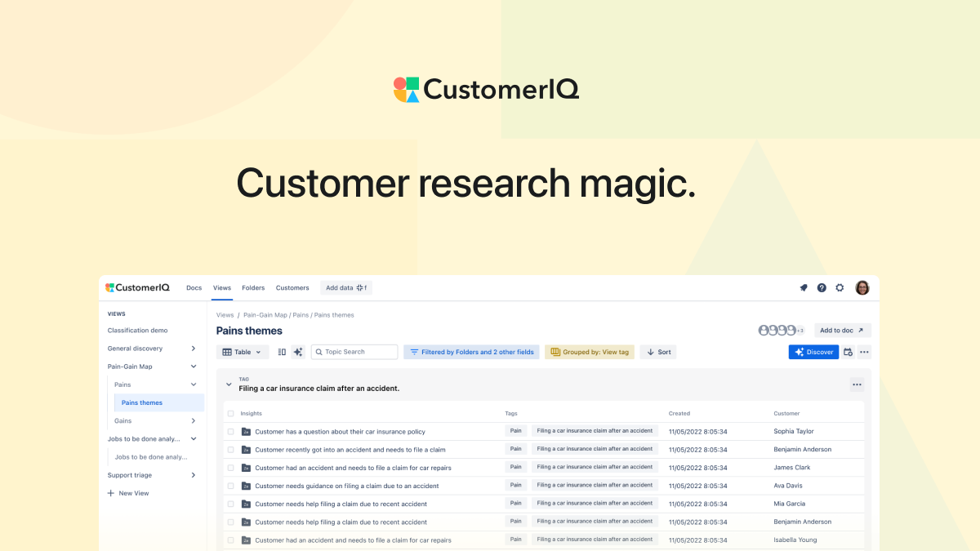Click the notifications megaphone icon

pyautogui.click(x=803, y=287)
